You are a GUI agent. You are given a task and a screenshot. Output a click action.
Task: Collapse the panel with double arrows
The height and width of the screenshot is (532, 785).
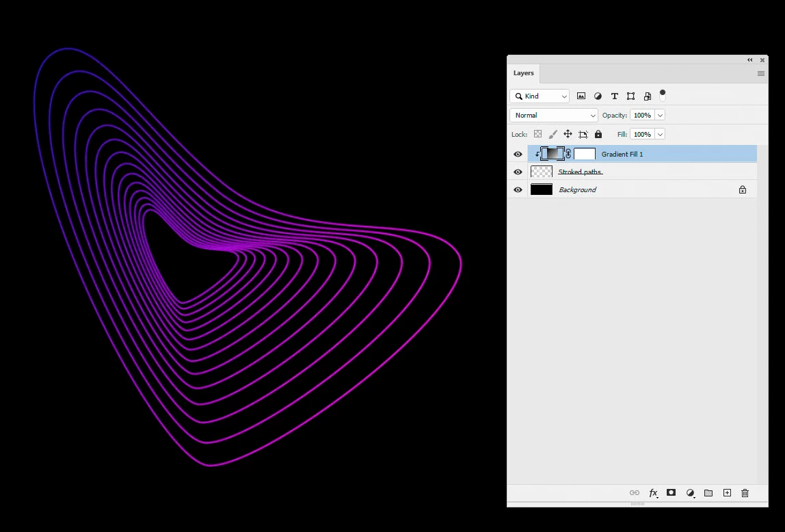(750, 60)
